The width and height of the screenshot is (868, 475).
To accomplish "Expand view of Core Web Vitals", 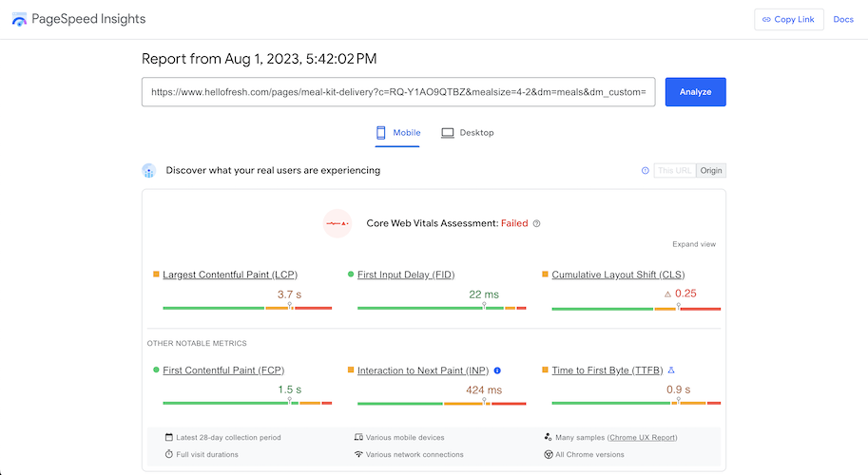I will 694,244.
